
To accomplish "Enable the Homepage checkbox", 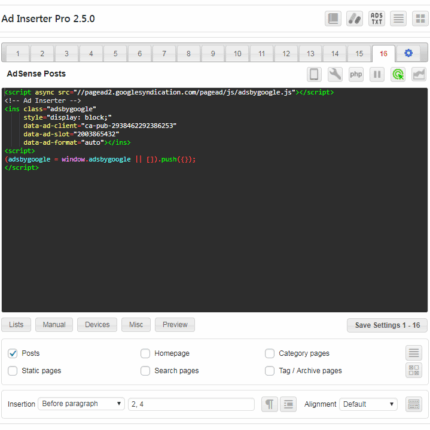I will tap(145, 353).
